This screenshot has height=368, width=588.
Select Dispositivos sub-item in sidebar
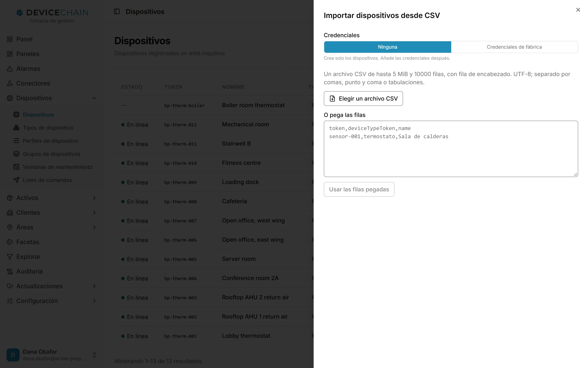(38, 115)
